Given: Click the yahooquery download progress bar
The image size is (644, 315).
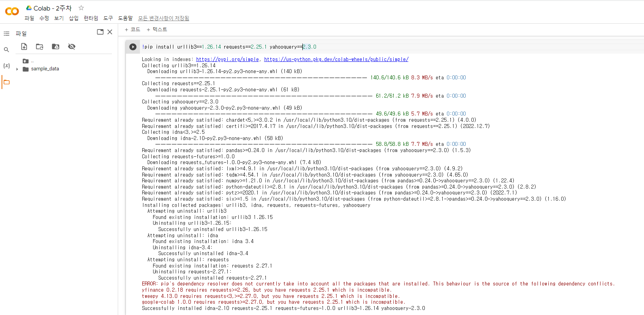Looking at the screenshot, I should (264, 114).
